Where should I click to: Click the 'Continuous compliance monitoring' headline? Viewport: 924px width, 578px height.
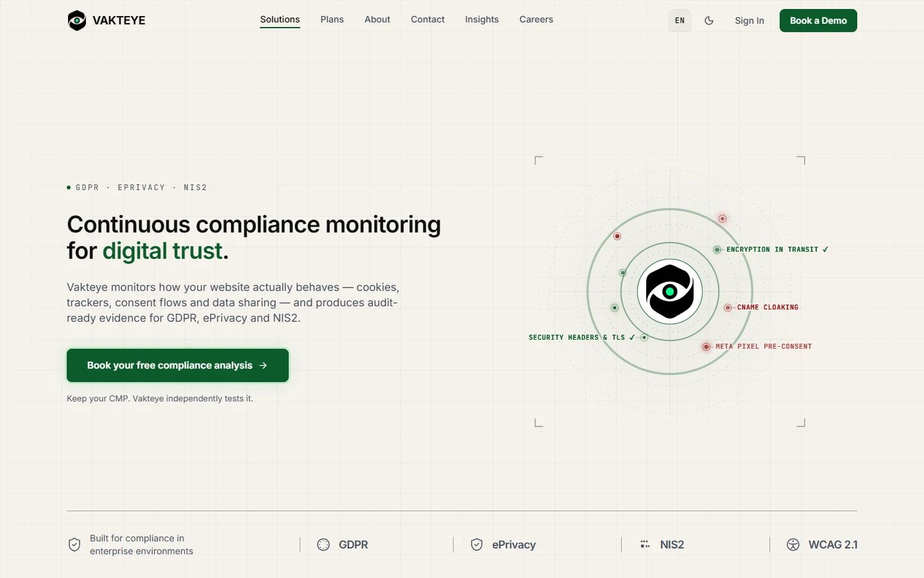254,225
